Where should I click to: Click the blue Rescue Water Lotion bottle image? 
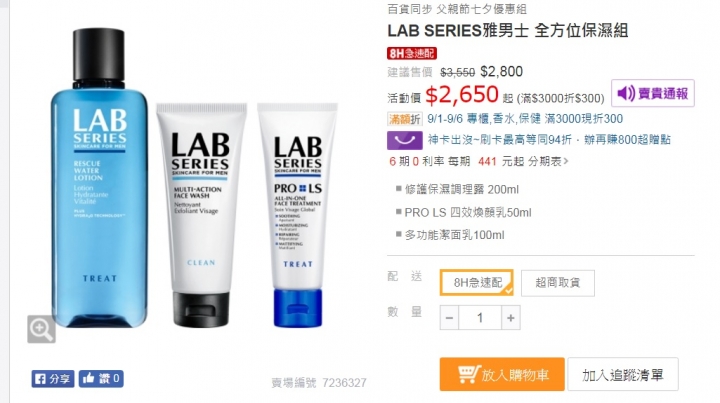click(99, 178)
